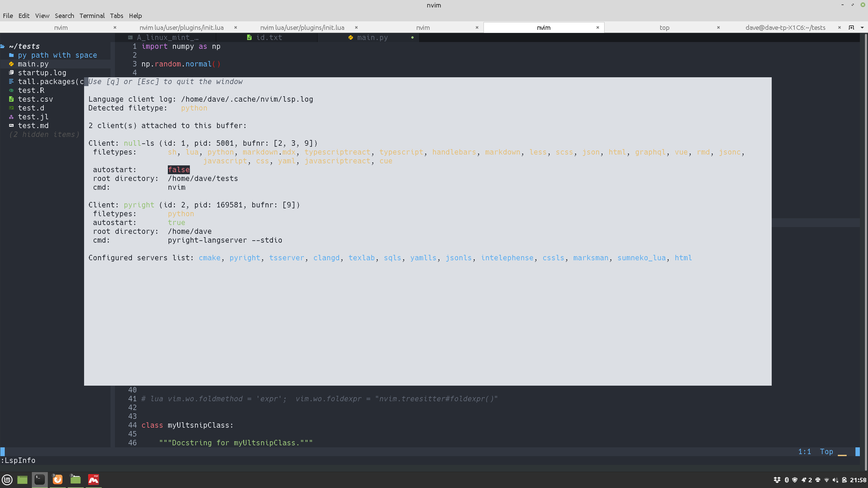Click the Python icon beside main.py in tree

click(x=11, y=64)
